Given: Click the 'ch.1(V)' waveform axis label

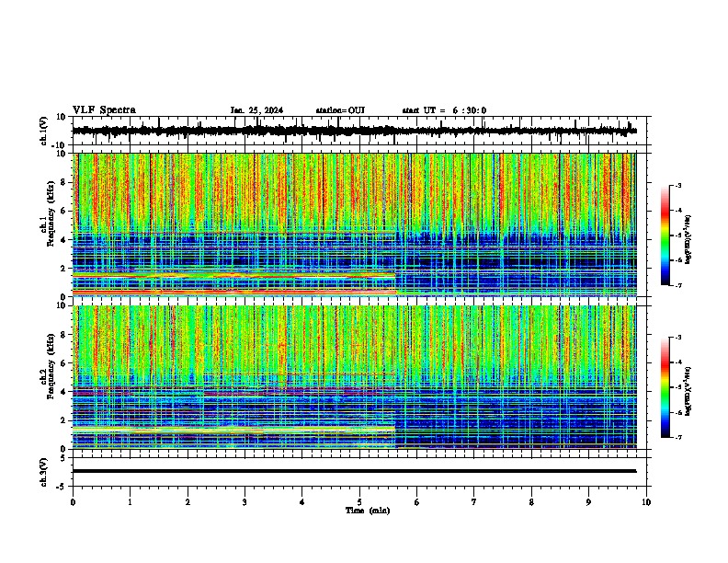Looking at the screenshot, I should (x=44, y=131).
